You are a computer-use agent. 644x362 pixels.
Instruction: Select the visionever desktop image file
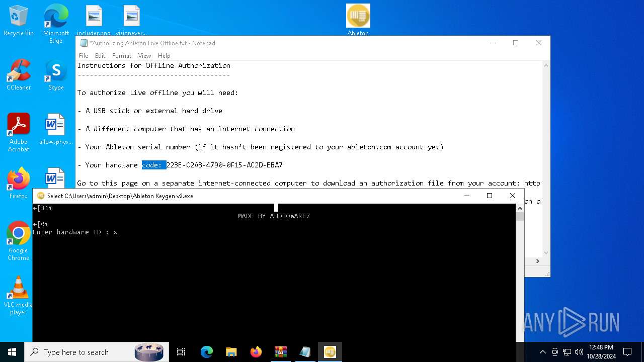click(131, 21)
